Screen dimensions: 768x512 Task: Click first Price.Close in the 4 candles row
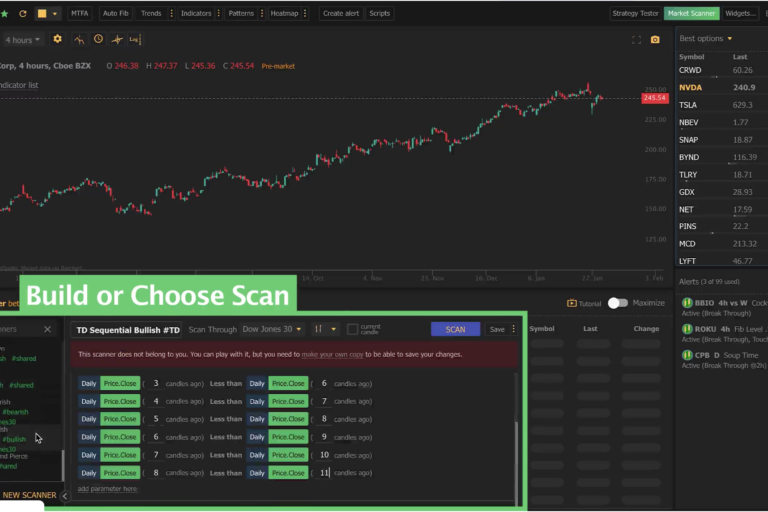tap(120, 401)
